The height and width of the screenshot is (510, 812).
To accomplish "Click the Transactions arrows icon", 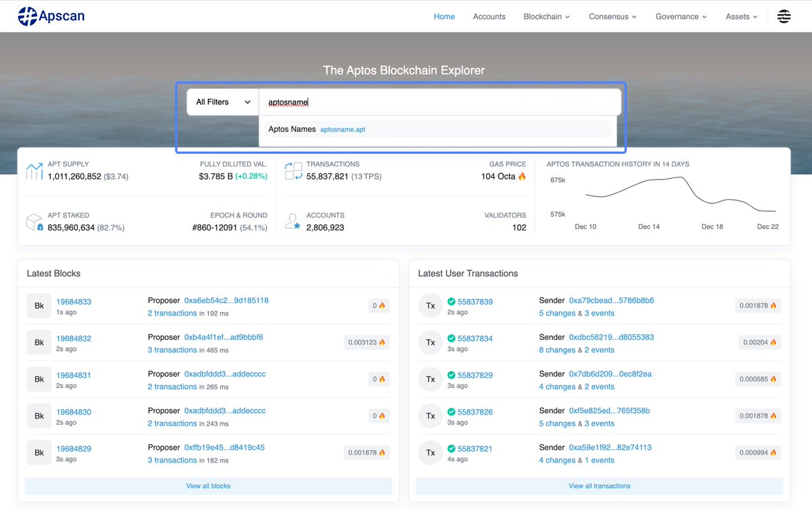I will tap(293, 171).
